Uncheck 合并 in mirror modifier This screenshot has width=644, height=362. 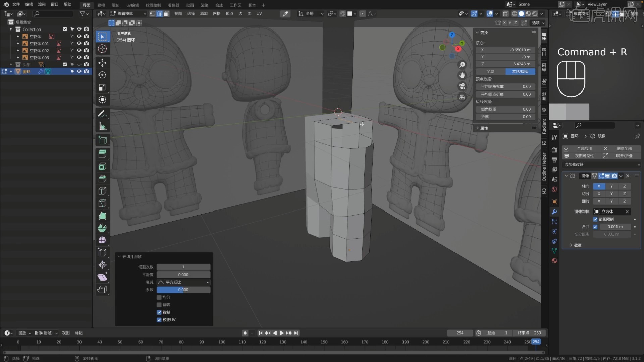coord(595,227)
